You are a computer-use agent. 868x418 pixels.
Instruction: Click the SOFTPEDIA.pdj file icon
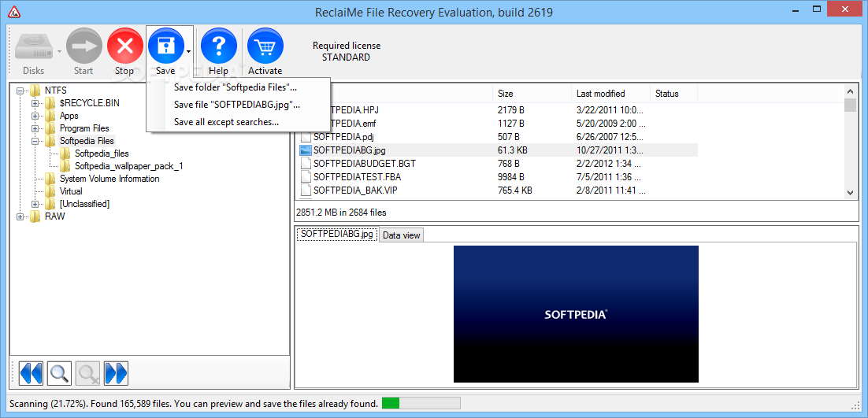(306, 136)
